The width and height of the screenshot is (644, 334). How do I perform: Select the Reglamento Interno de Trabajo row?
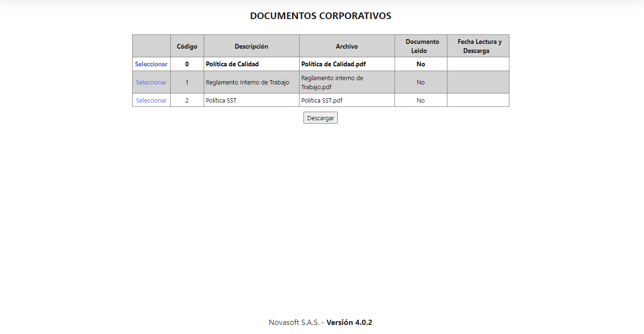(x=151, y=82)
